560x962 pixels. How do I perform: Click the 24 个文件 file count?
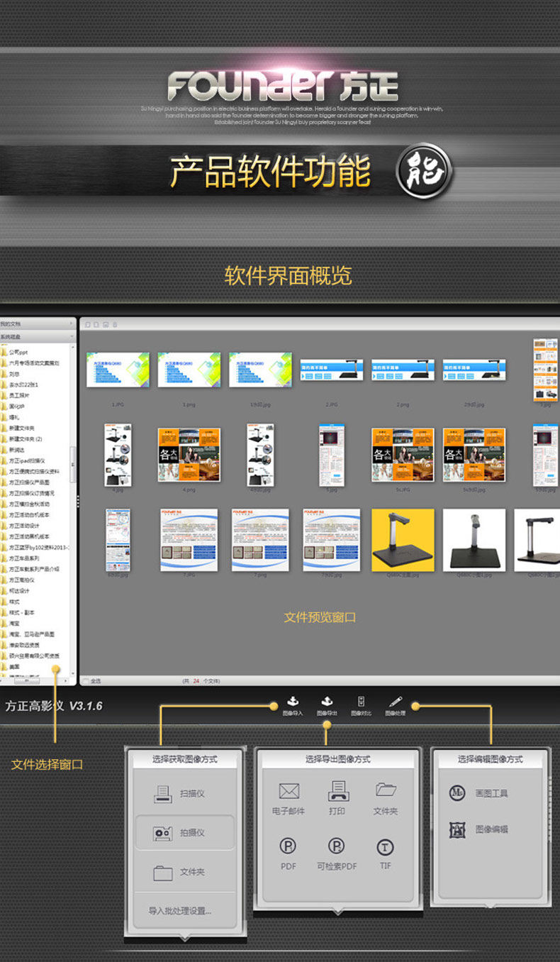coord(201,681)
